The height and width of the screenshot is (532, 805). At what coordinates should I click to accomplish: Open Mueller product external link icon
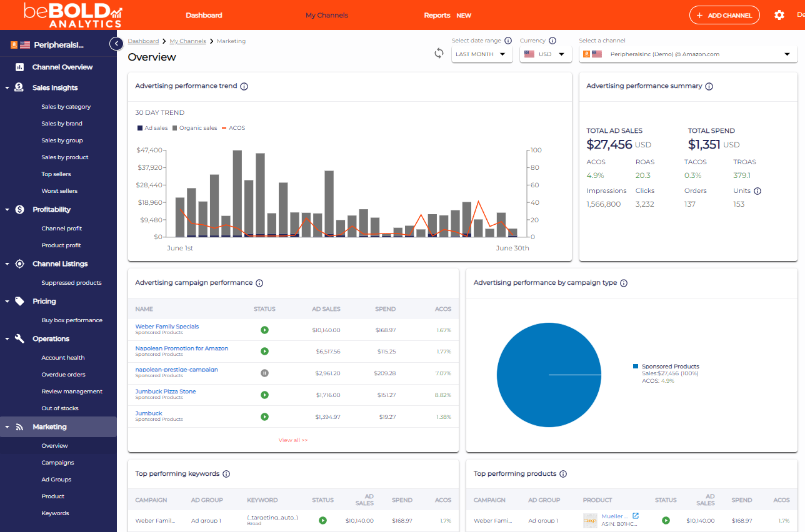coord(636,516)
